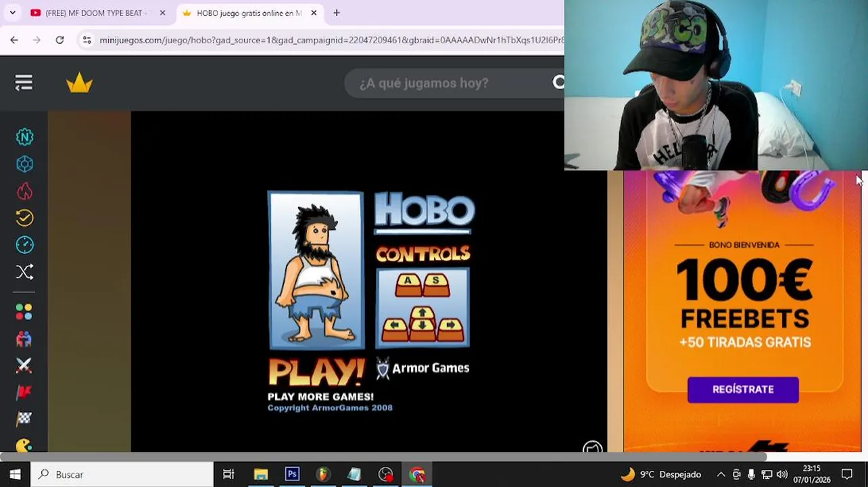This screenshot has height=487, width=868.
Task: Open the red flame popular games icon
Action: 24,191
